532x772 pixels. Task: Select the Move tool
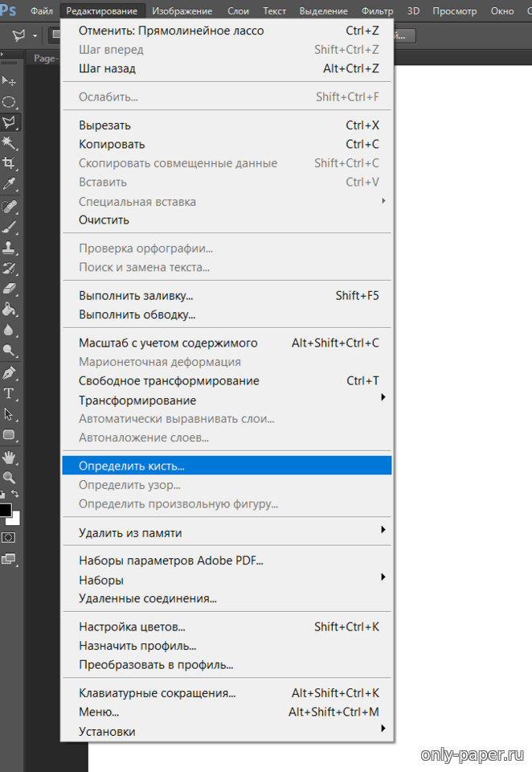[10, 80]
